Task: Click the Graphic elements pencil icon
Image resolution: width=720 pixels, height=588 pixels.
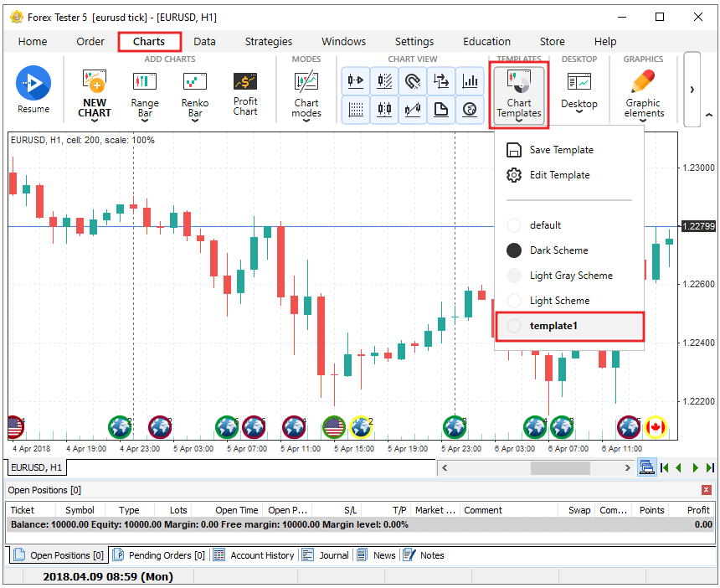Action: click(643, 83)
